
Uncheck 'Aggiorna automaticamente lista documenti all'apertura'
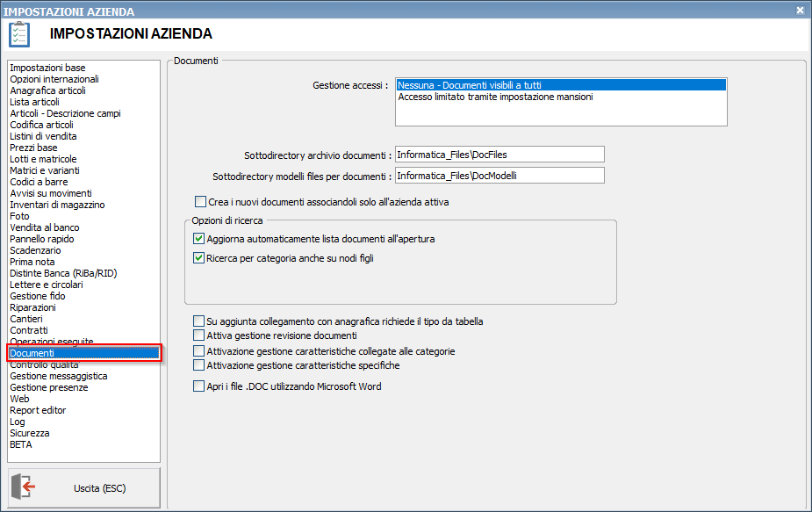(198, 239)
